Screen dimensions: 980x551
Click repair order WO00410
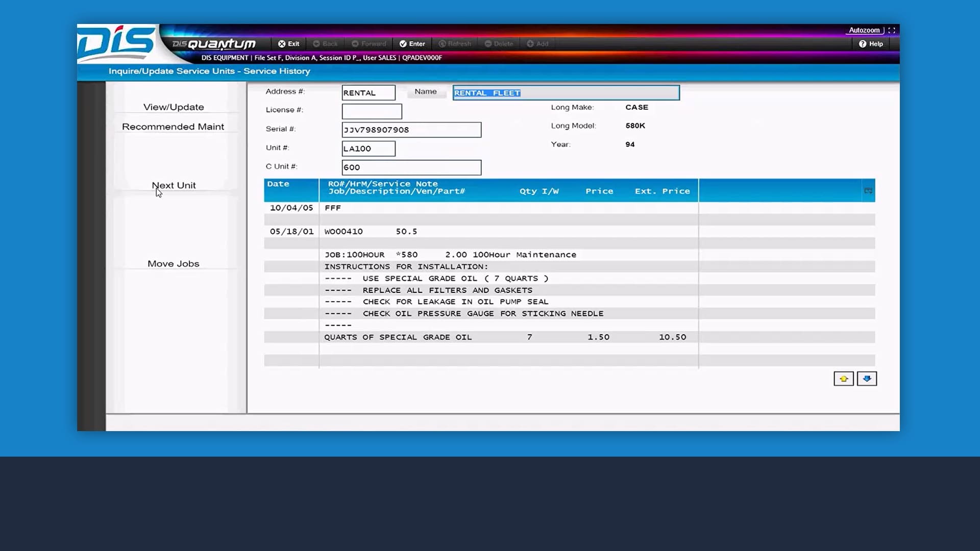(x=344, y=231)
